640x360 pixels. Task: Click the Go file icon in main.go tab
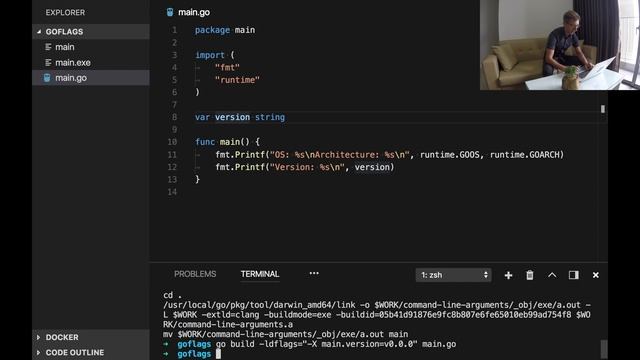170,12
